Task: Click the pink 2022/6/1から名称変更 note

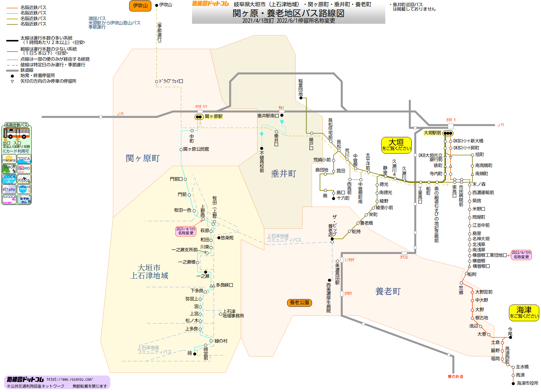Action: 521,255
